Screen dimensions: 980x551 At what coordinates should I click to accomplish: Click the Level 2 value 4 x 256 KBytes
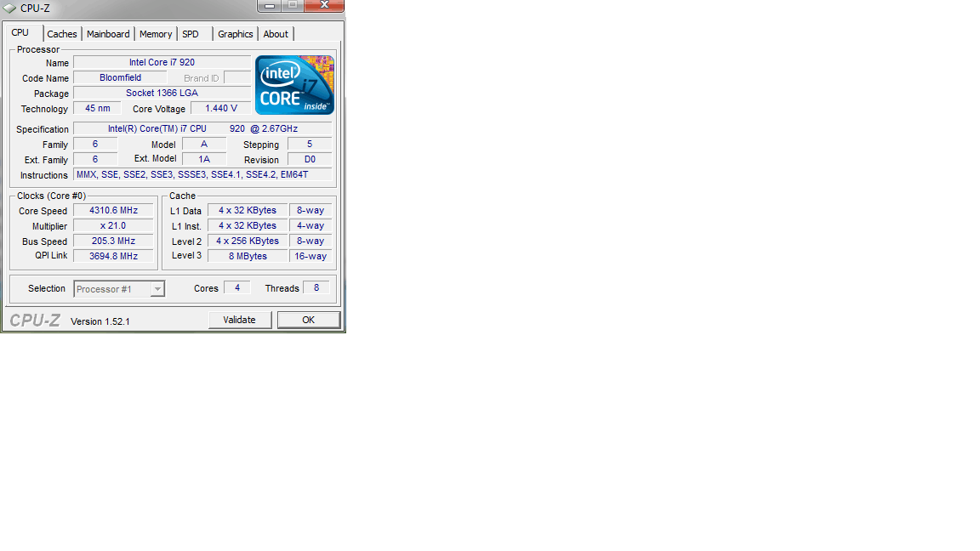(x=248, y=241)
